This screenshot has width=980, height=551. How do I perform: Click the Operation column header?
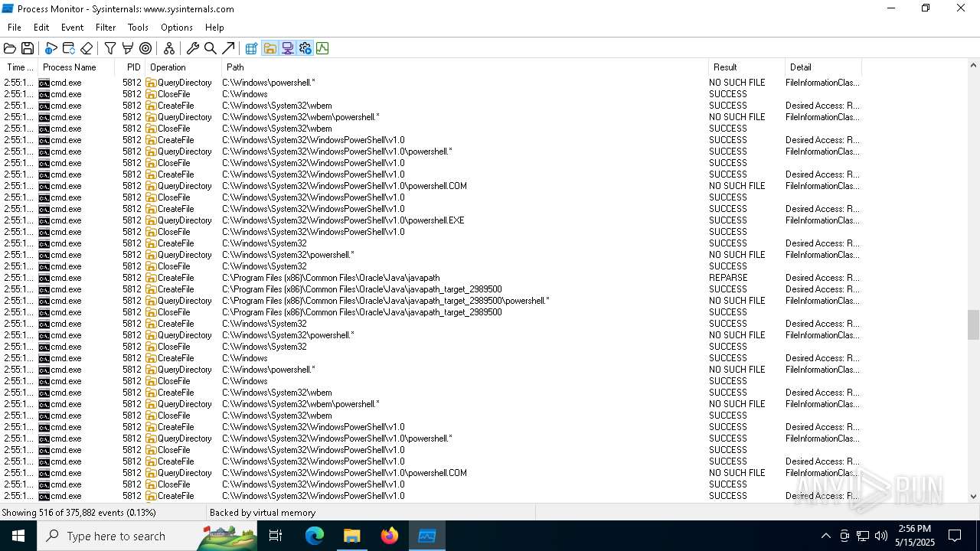click(184, 67)
